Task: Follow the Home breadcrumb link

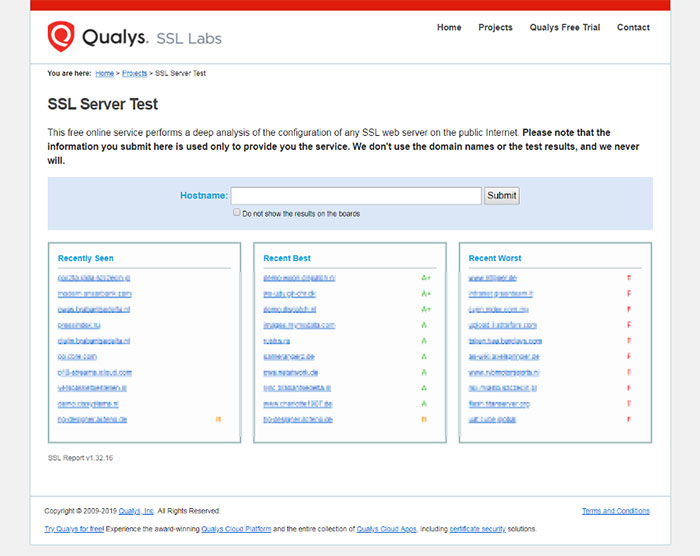Action: tap(104, 73)
